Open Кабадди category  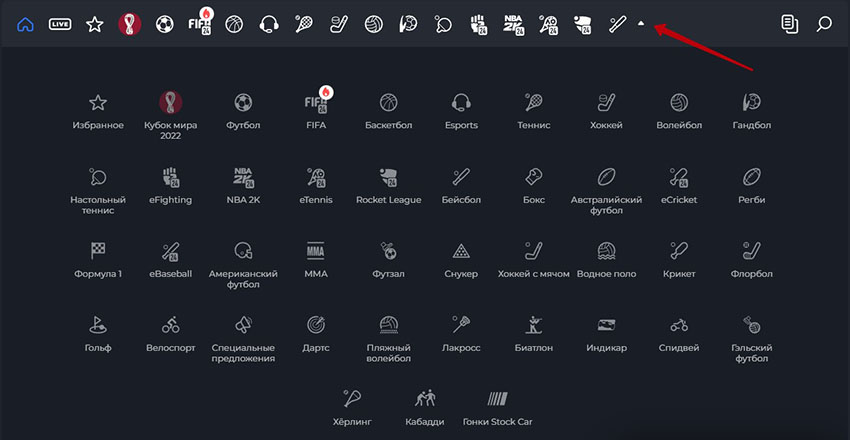[x=425, y=408]
